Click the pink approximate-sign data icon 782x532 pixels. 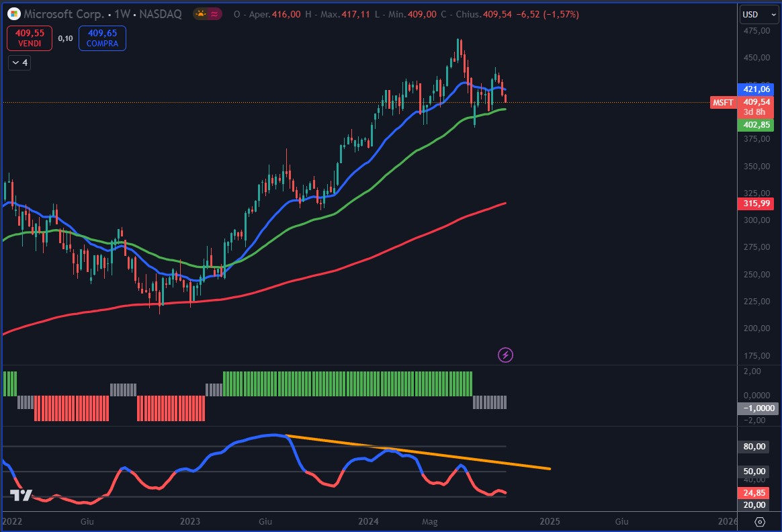tap(215, 14)
